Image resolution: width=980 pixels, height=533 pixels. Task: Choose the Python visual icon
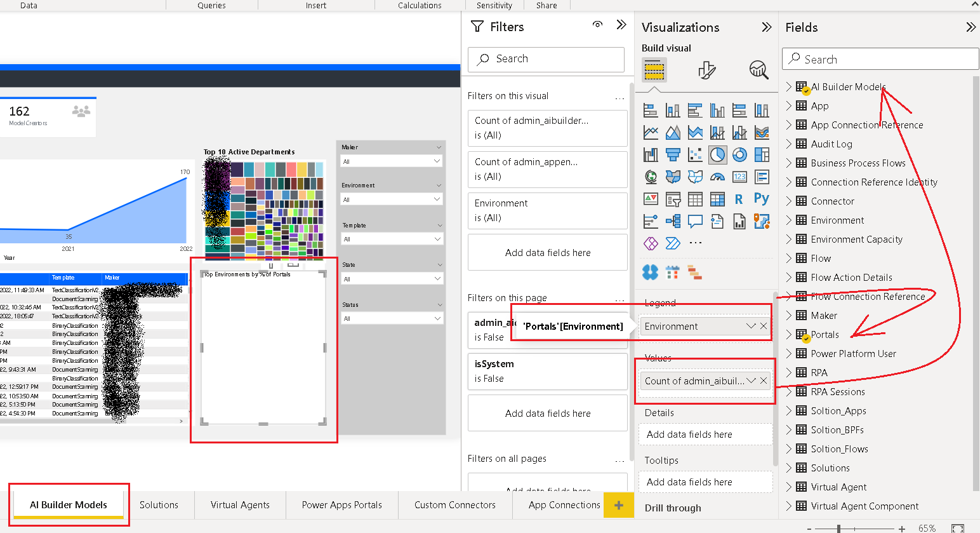(761, 199)
